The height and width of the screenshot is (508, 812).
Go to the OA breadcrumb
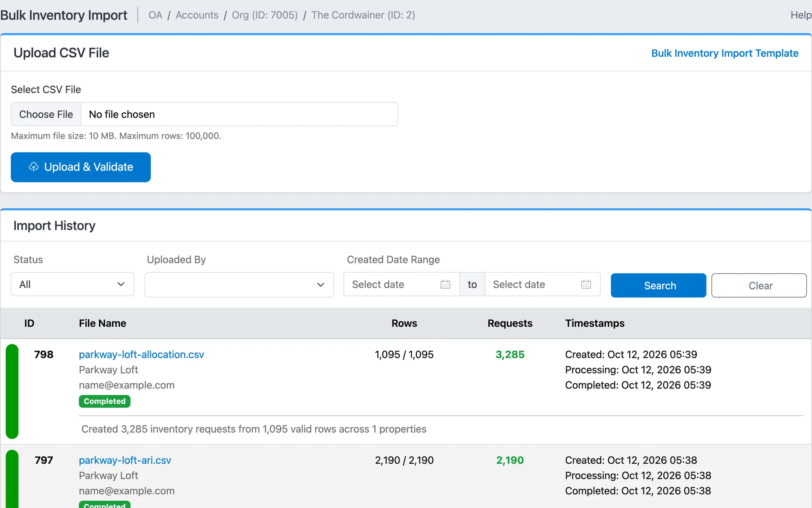click(x=155, y=15)
